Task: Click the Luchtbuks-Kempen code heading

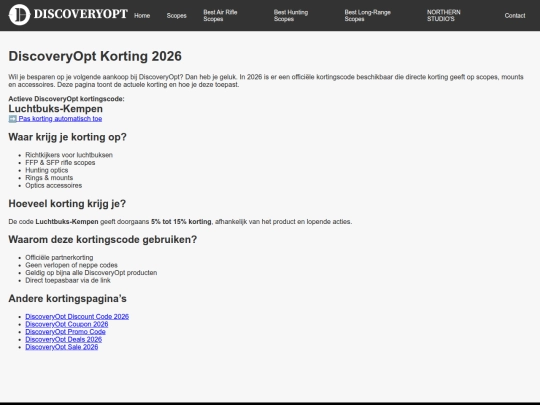Action: (55, 108)
